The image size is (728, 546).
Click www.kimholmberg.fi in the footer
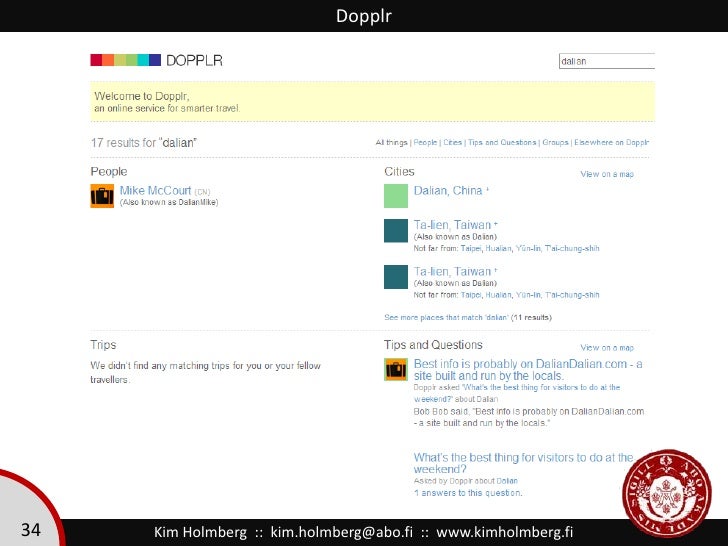pyautogui.click(x=505, y=532)
